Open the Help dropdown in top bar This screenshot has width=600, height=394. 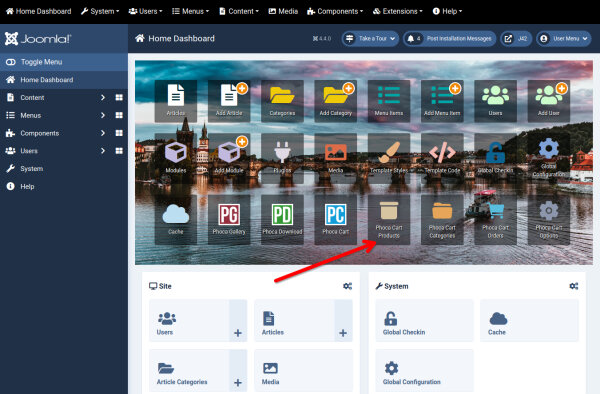447,11
